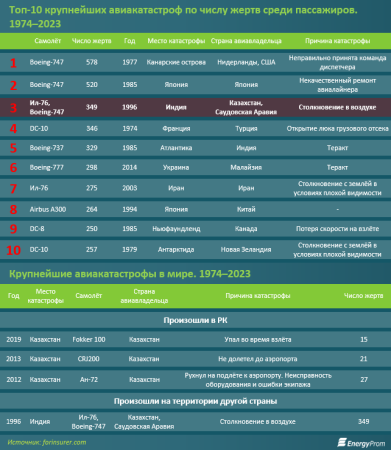The image size is (391, 450).
Task: Click the red rank number 10
Action: tap(14, 250)
